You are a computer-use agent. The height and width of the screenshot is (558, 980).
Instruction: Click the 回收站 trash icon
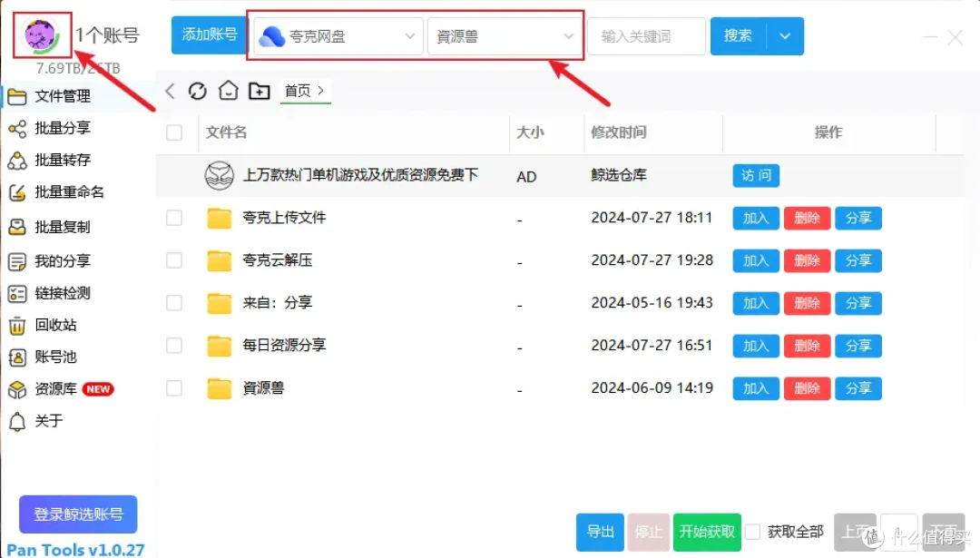(17, 325)
